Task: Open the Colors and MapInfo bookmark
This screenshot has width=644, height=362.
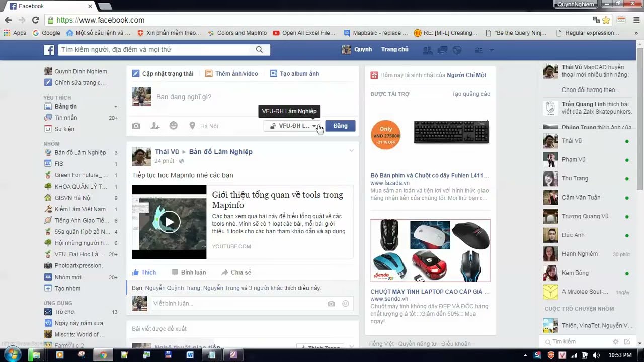Action: click(x=236, y=33)
